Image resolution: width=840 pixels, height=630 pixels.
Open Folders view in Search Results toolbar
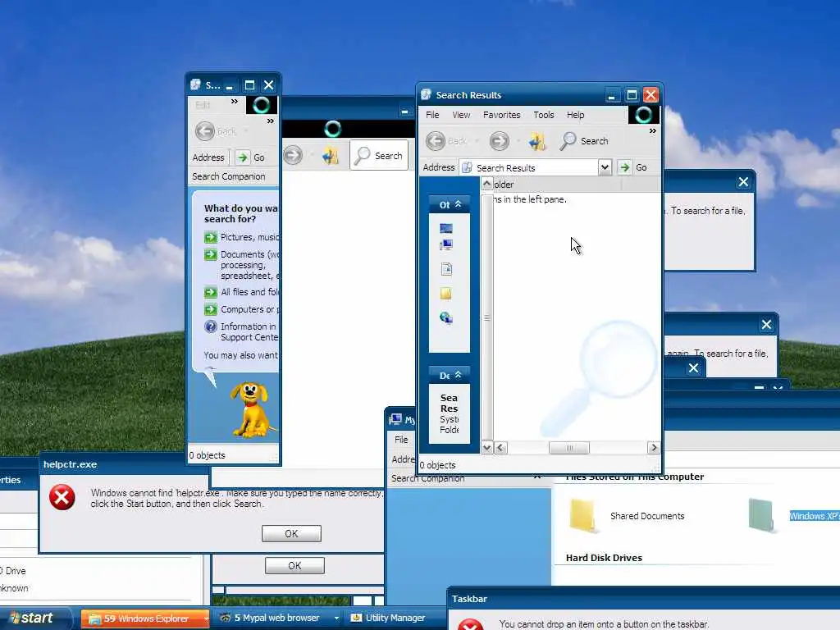tap(536, 141)
